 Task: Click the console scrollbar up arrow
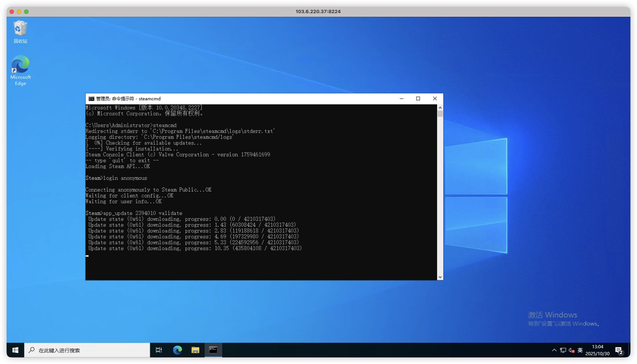pos(440,108)
